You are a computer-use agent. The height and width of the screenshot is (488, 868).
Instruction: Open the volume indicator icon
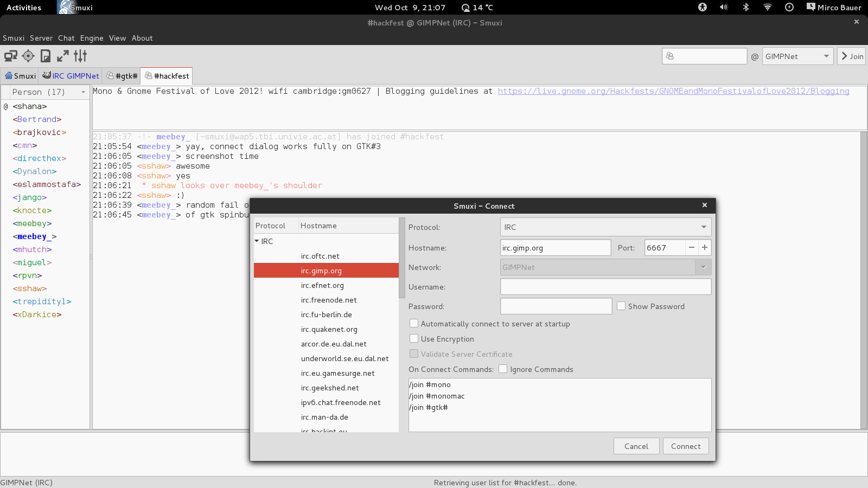click(x=724, y=7)
